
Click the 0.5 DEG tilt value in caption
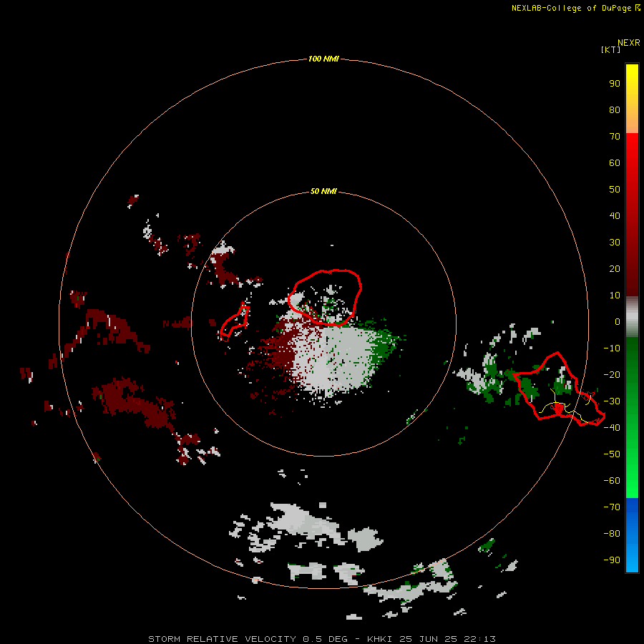[325, 639]
